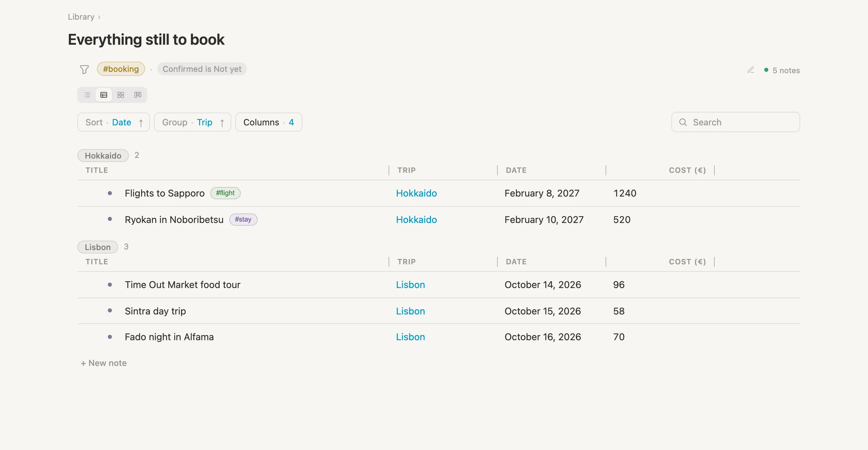
Task: Toggle the Sort direction arrow
Action: pyautogui.click(x=141, y=123)
